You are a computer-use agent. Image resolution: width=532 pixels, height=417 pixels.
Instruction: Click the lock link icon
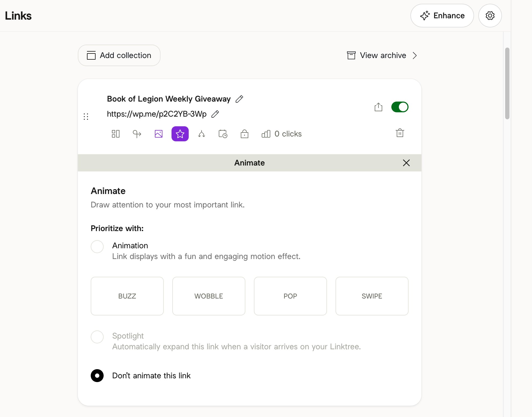click(244, 134)
